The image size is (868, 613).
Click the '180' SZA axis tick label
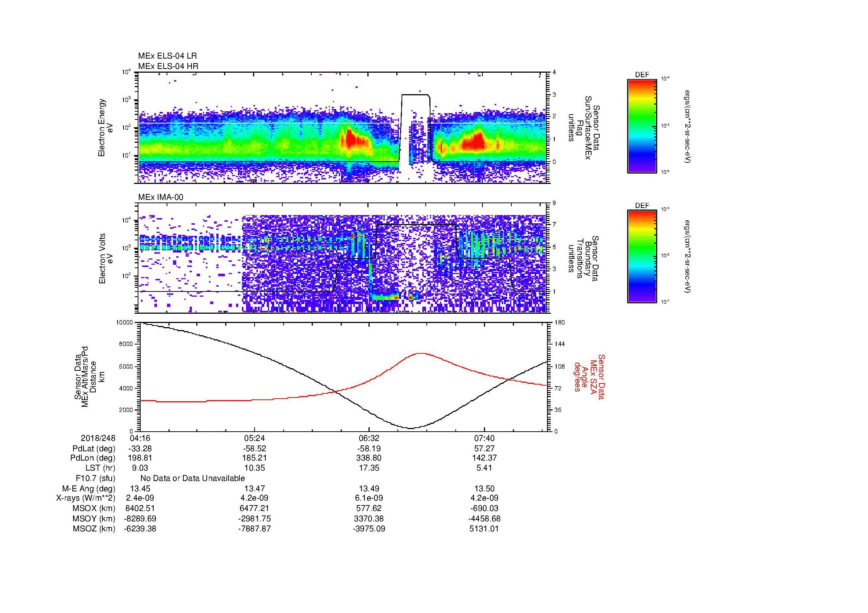(560, 323)
